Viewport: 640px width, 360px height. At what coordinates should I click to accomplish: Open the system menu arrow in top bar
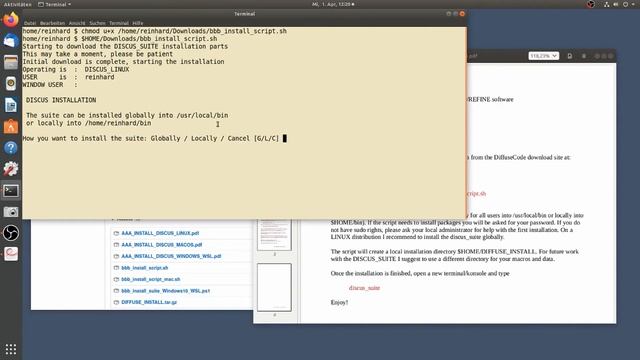[633, 4]
